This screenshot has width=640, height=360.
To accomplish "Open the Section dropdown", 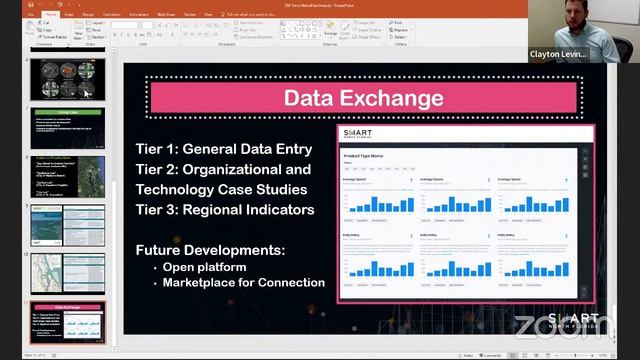I will (97, 37).
